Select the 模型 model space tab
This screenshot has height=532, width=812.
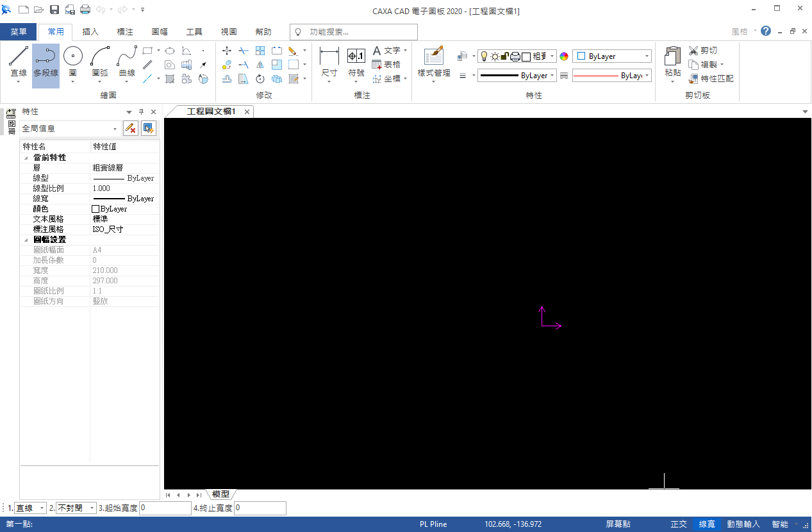pos(221,494)
